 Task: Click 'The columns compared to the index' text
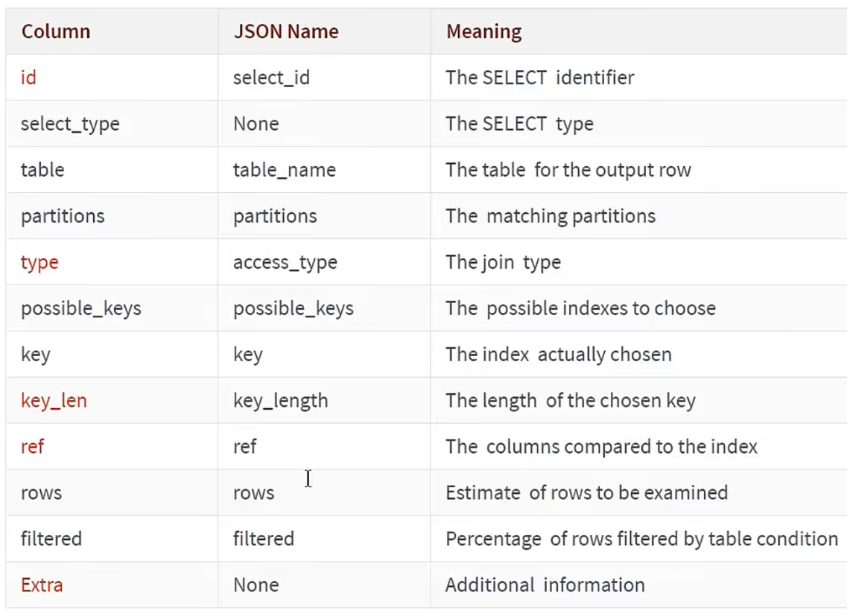coord(601,447)
